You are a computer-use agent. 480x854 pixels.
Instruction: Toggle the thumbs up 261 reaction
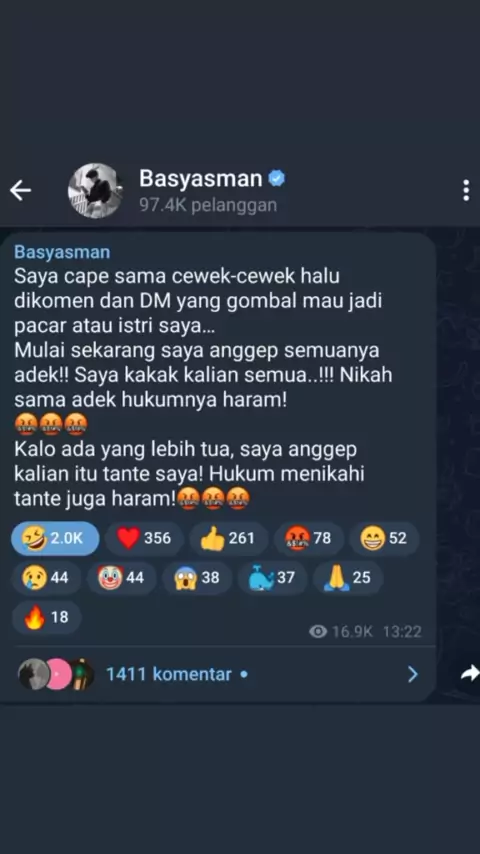click(x=228, y=538)
